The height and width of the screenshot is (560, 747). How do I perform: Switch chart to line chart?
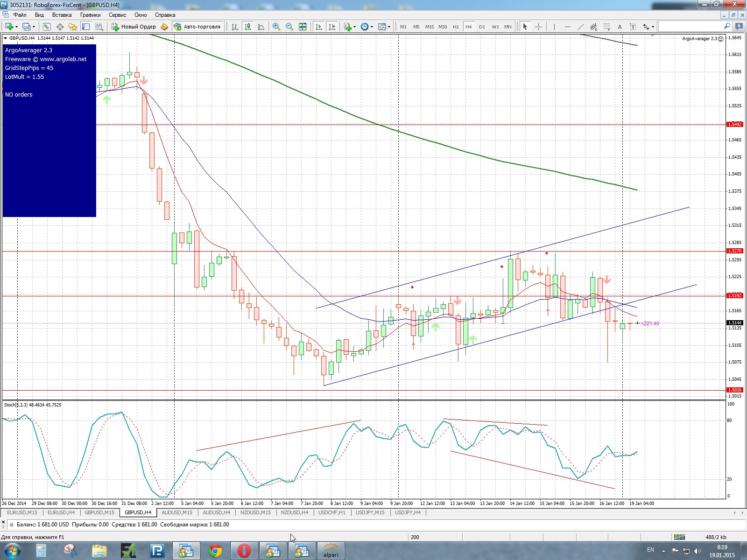[261, 27]
